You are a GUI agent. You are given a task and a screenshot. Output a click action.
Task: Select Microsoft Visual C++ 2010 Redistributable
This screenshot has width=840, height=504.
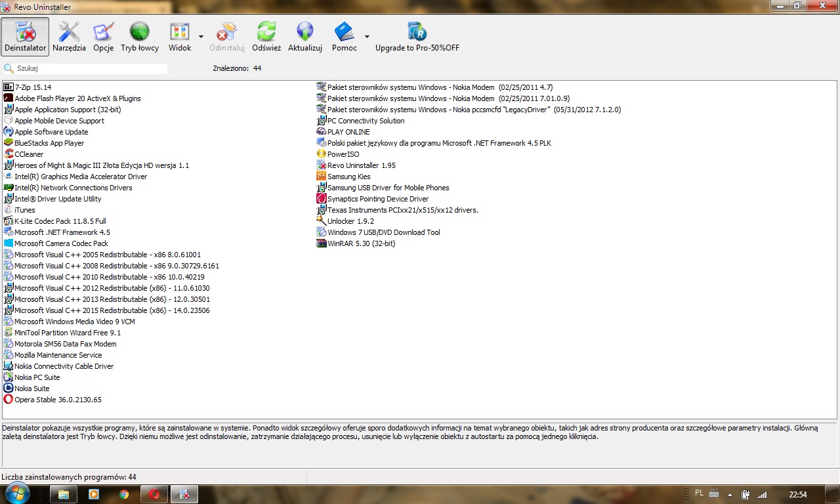tap(110, 277)
